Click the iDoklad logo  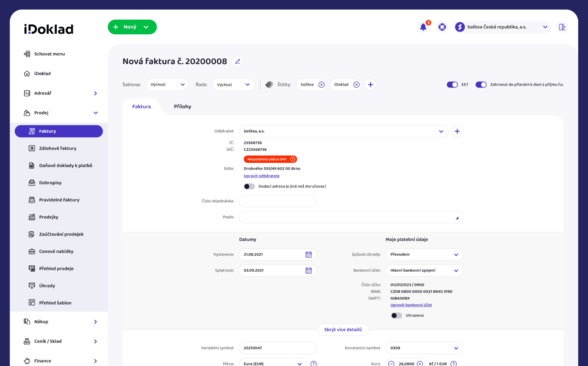pos(49,29)
